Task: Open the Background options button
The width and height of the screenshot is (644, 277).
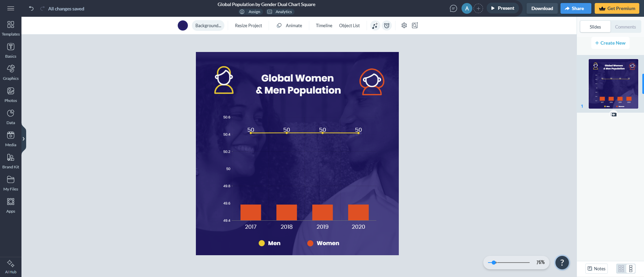Action: pyautogui.click(x=208, y=25)
